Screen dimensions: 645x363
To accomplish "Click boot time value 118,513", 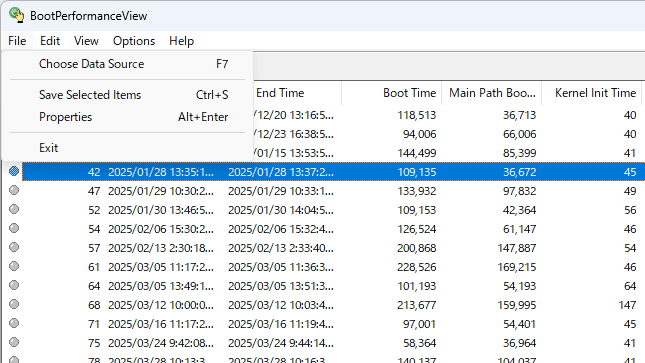I will tap(416, 115).
